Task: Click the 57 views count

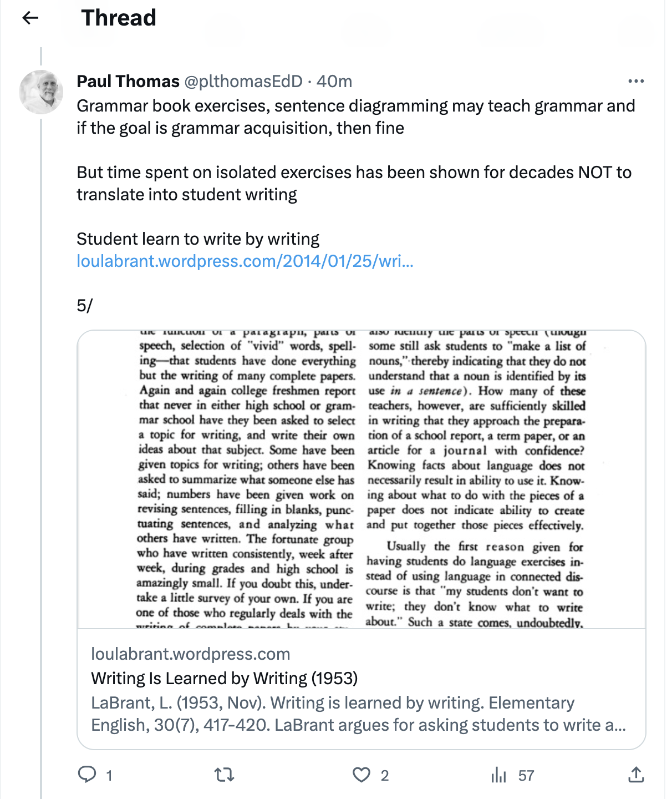Action: pos(526,775)
